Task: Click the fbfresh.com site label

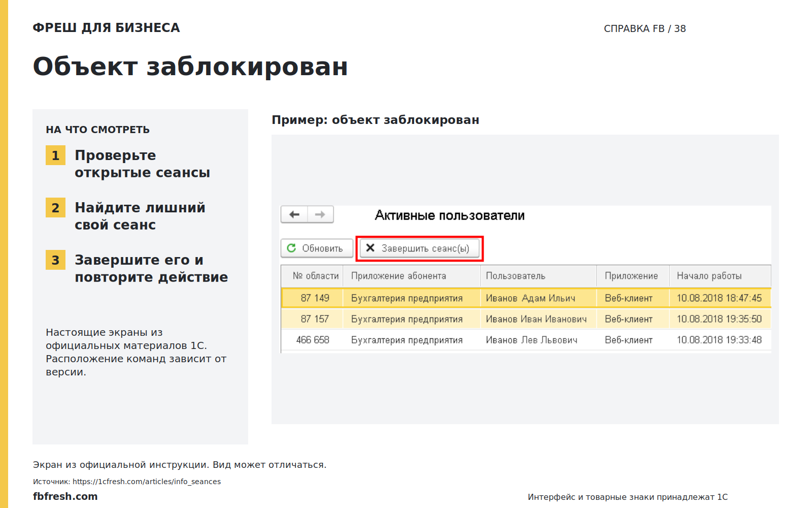Action: [x=65, y=496]
